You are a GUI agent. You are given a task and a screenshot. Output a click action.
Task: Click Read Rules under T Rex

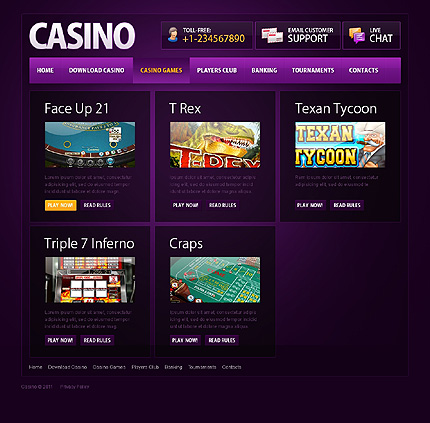click(x=223, y=205)
